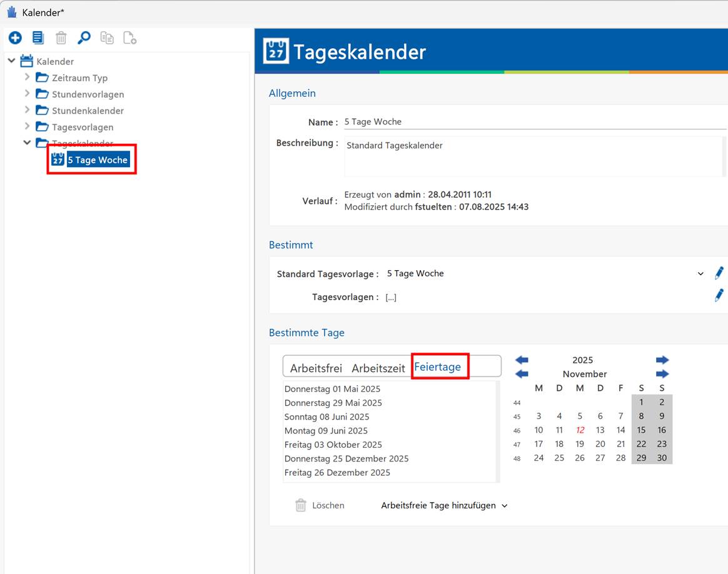Click the trash icon next to Löschen
This screenshot has height=574, width=728.
tap(301, 505)
